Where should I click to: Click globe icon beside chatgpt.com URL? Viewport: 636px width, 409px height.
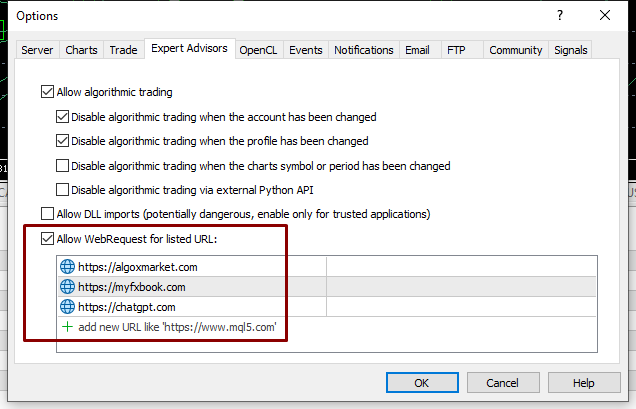tap(68, 307)
